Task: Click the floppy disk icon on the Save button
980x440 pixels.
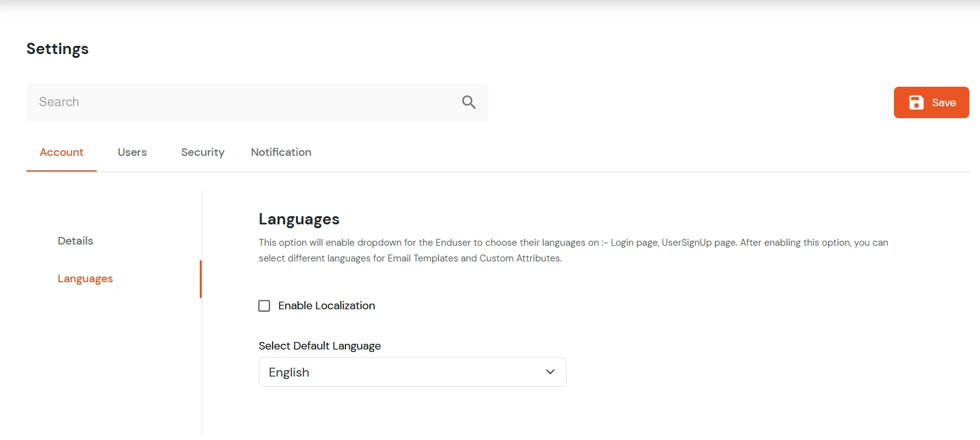Action: pos(917,102)
